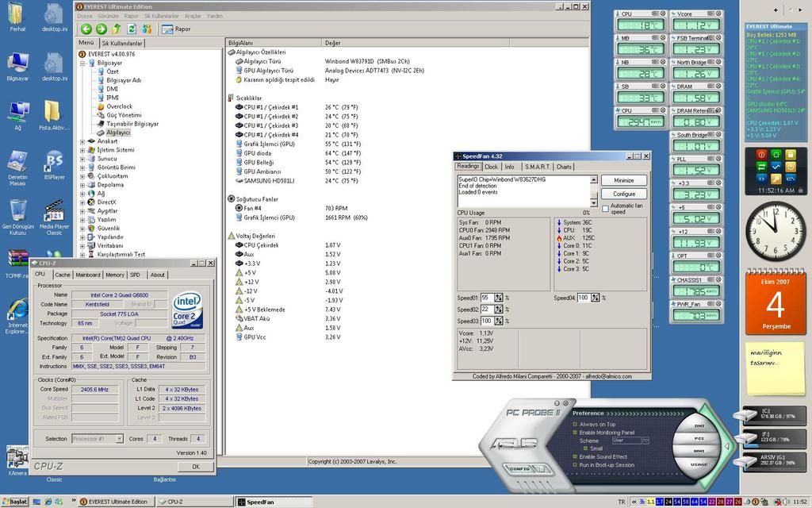812x508 pixels.
Task: Switch to the Sık Kullanılanlar tab
Action: click(x=121, y=44)
